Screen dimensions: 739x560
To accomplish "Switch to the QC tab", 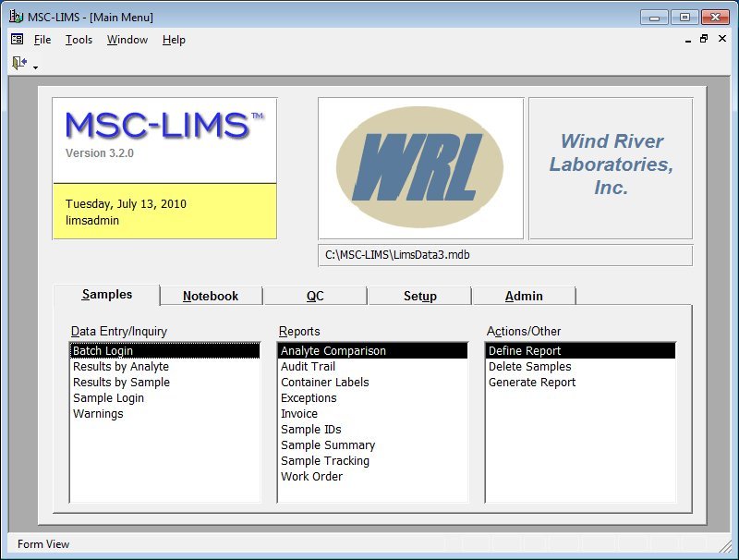I will point(315,296).
